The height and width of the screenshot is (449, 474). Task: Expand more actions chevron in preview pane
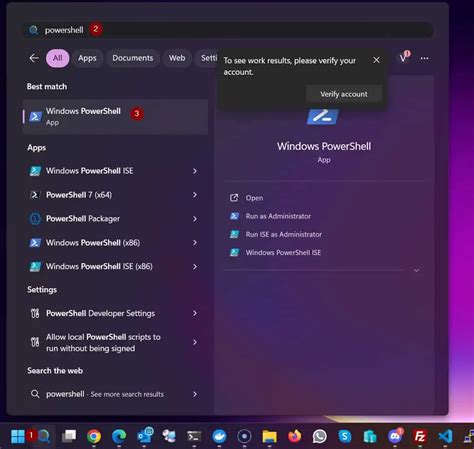pos(417,270)
